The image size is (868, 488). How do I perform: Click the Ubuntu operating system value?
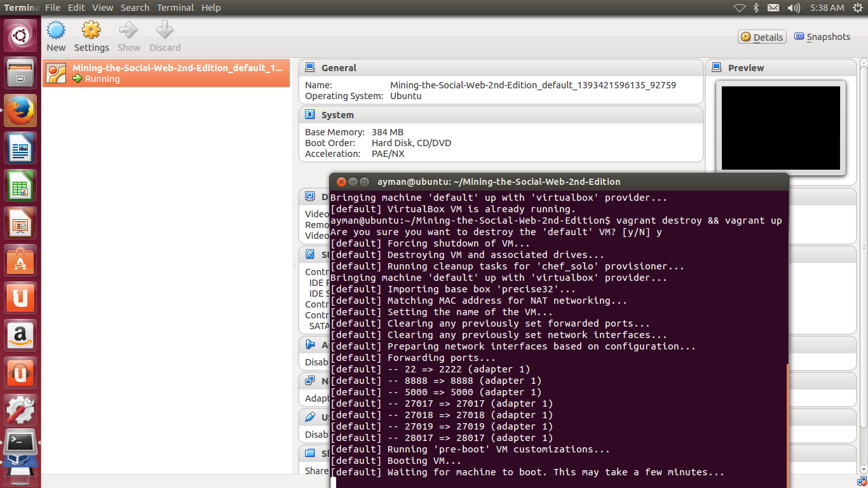click(x=405, y=96)
